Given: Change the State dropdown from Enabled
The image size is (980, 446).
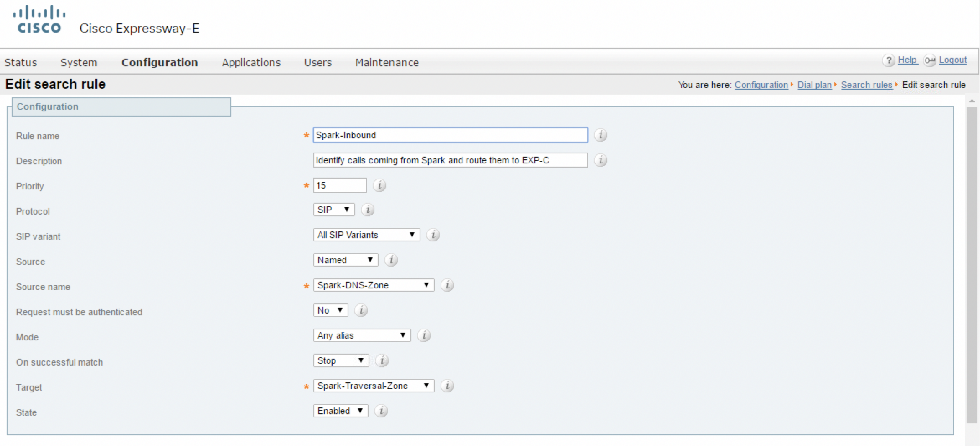Looking at the screenshot, I should [x=340, y=411].
